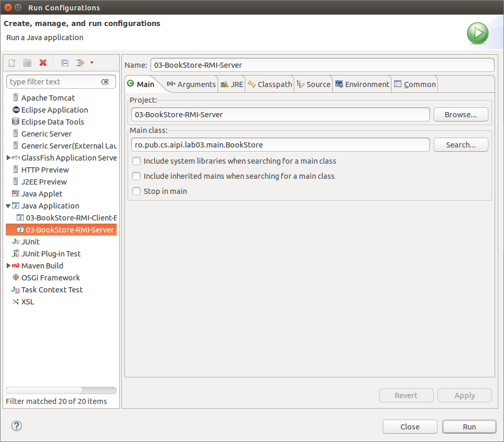Click the OSGi Framework icon
Viewport: 504px width, 442px height.
pos(16,277)
